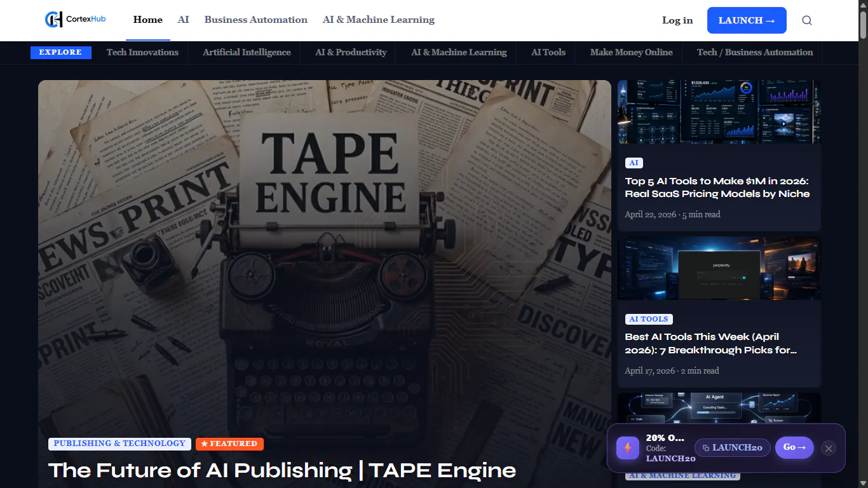Click the AI tag on Top 5 card
The image size is (868, 488).
(x=634, y=163)
